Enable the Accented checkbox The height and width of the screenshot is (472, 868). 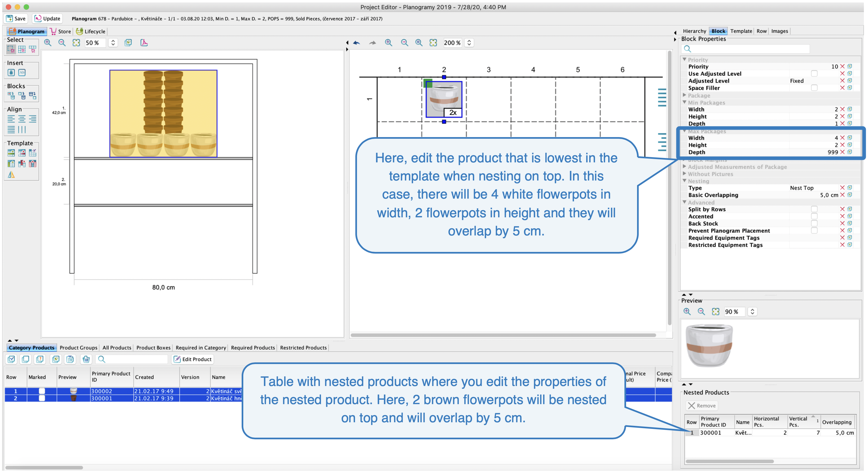[x=814, y=216]
